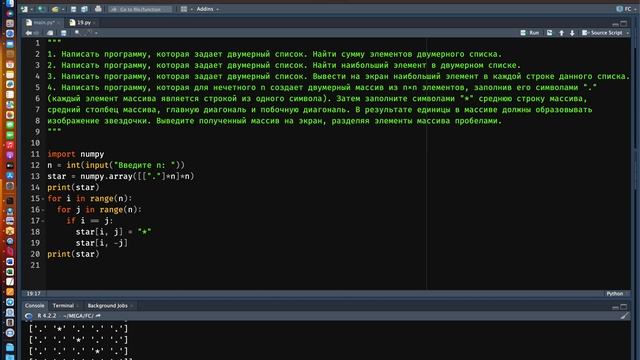Image resolution: width=640 pixels, height=360 pixels.
Task: Click the Workspace Panes grid icon
Action: 184,9
